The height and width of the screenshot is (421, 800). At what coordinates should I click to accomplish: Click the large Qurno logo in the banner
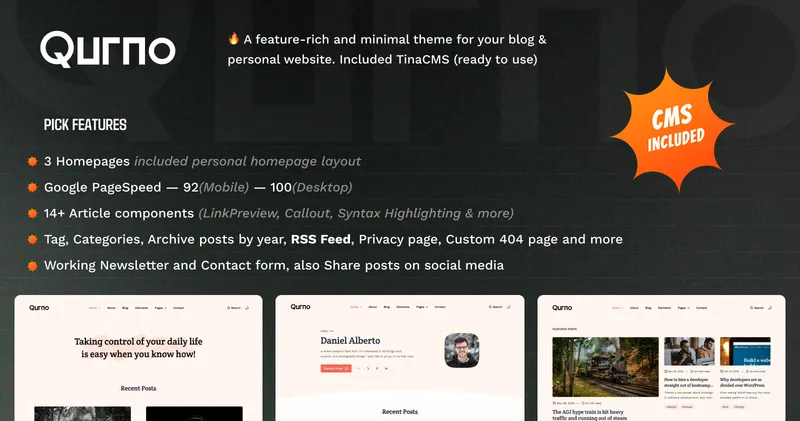(x=108, y=49)
